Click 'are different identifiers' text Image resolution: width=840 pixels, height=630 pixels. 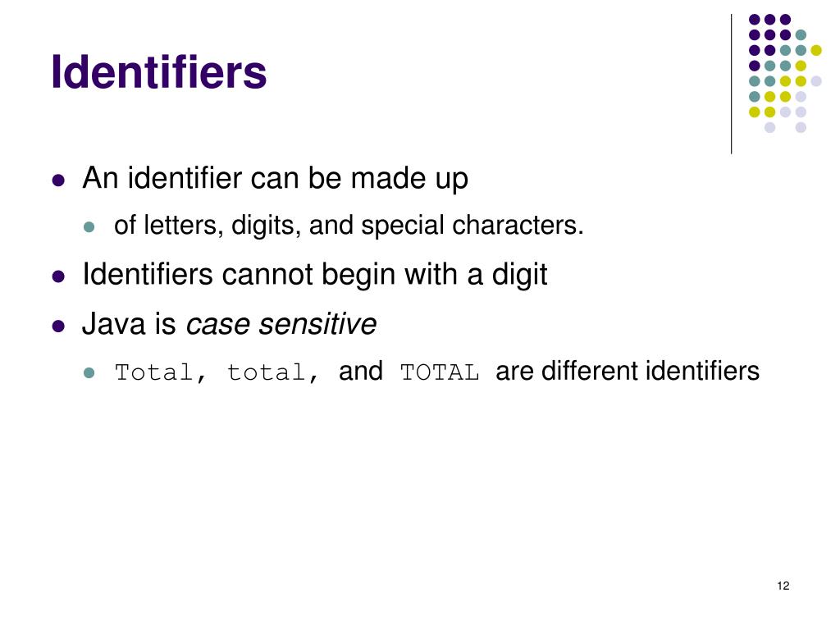(628, 372)
